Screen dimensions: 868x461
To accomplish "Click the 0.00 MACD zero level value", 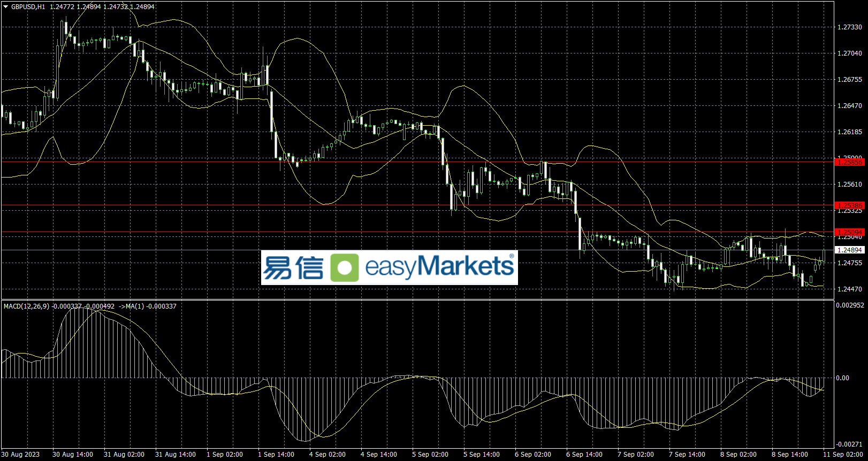I will point(842,378).
